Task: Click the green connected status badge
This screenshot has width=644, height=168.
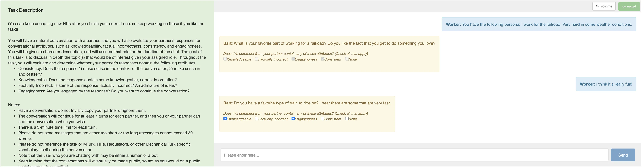Action: click(629, 6)
